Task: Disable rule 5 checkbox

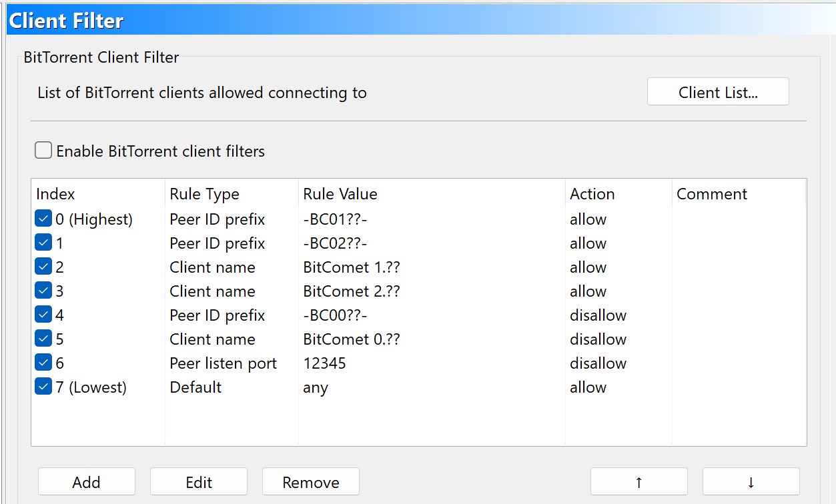Action: [43, 339]
